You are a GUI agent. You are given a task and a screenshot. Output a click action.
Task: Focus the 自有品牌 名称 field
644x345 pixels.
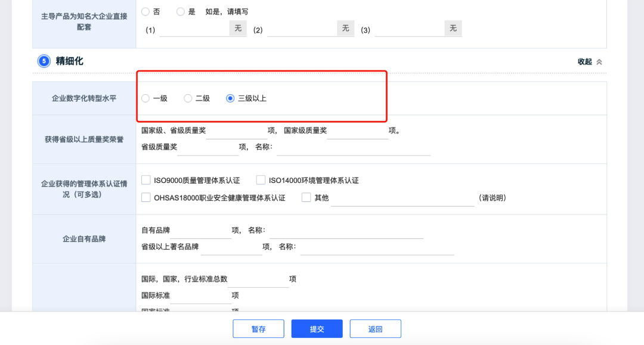point(346,231)
